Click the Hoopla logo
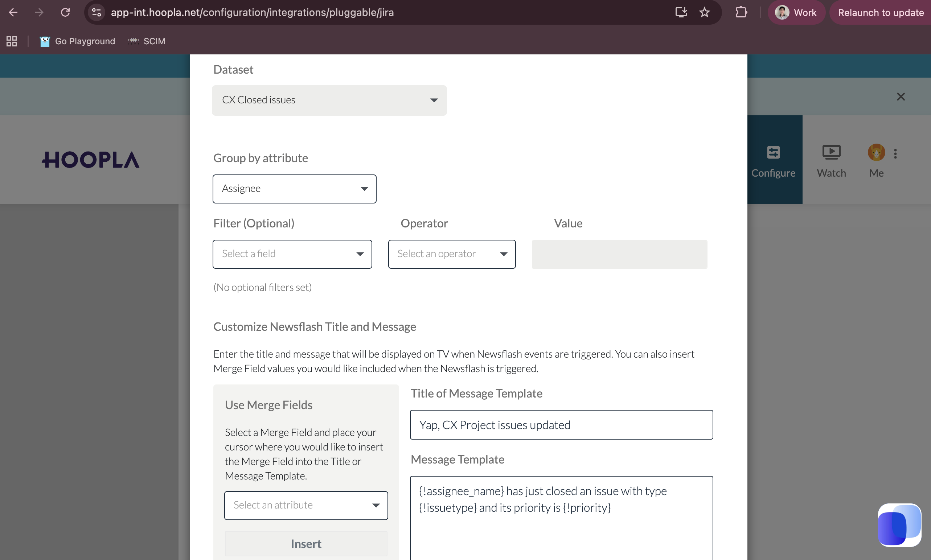This screenshot has width=931, height=560. [90, 160]
